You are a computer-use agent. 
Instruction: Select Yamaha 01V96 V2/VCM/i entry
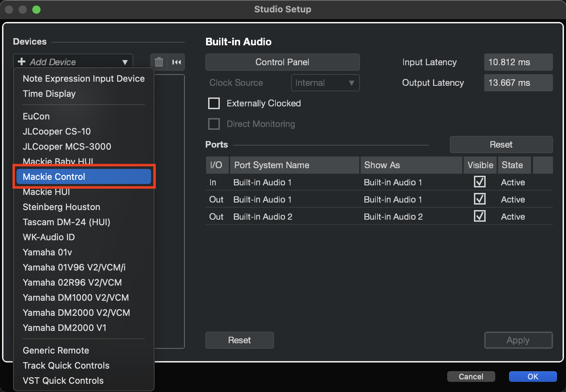84,267
